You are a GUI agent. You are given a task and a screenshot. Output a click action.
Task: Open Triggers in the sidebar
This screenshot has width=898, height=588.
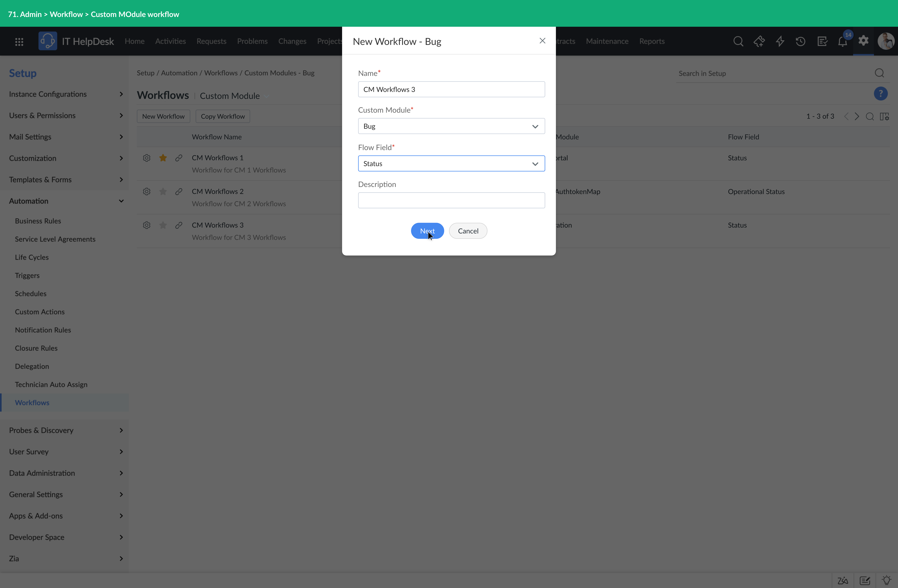27,276
